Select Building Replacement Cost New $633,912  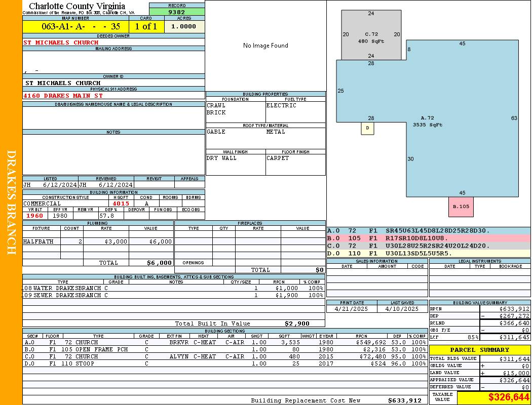click(404, 400)
